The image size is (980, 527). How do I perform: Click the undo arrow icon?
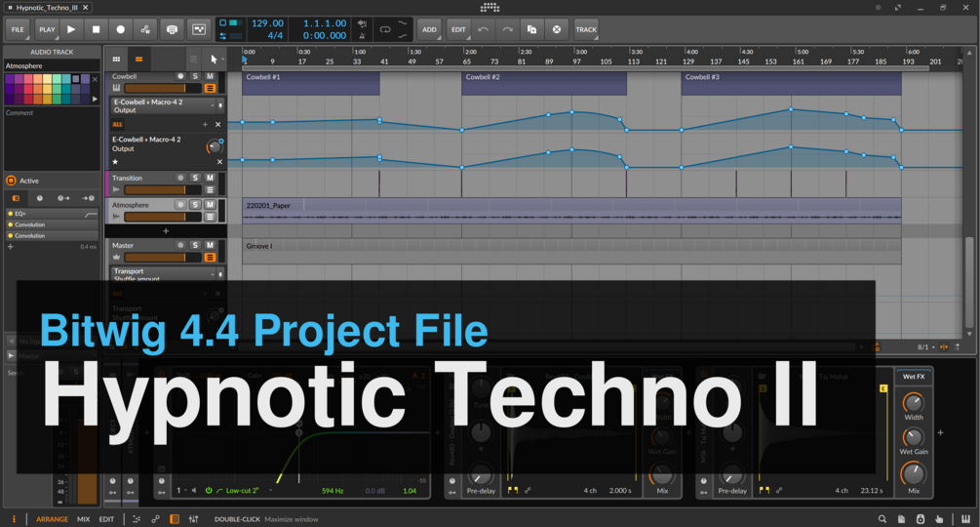coord(483,29)
